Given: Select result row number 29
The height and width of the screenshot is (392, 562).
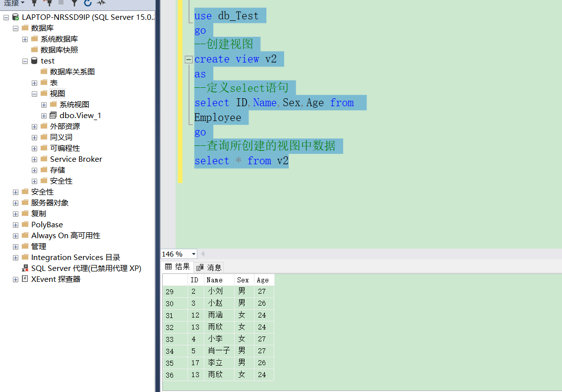Looking at the screenshot, I should pyautogui.click(x=175, y=292).
